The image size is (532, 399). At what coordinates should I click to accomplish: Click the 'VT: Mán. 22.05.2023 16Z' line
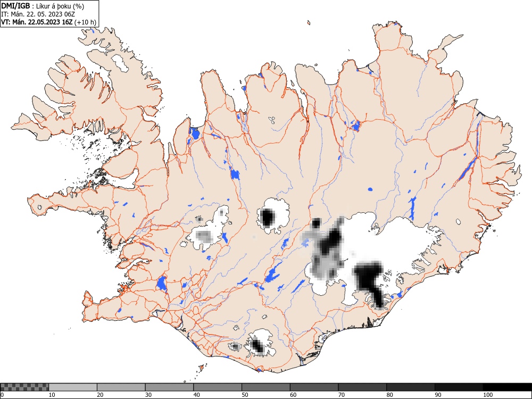tap(49, 22)
